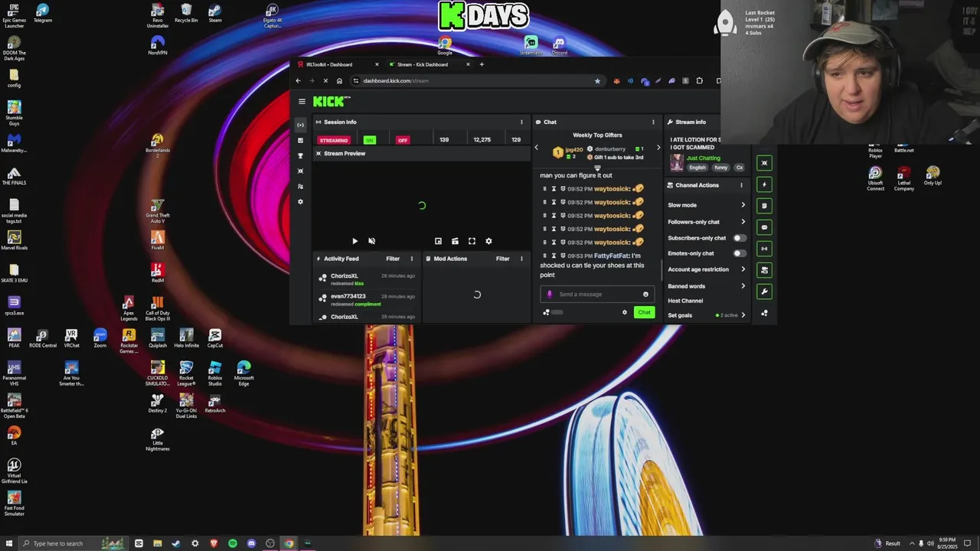This screenshot has width=980, height=551.
Task: Filter the Activity Feed
Action: pos(393,259)
